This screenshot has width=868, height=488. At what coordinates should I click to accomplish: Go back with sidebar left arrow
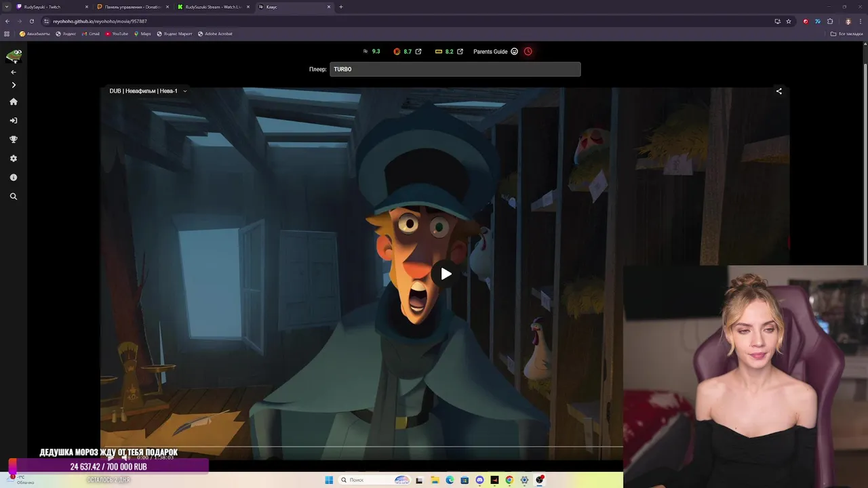13,72
